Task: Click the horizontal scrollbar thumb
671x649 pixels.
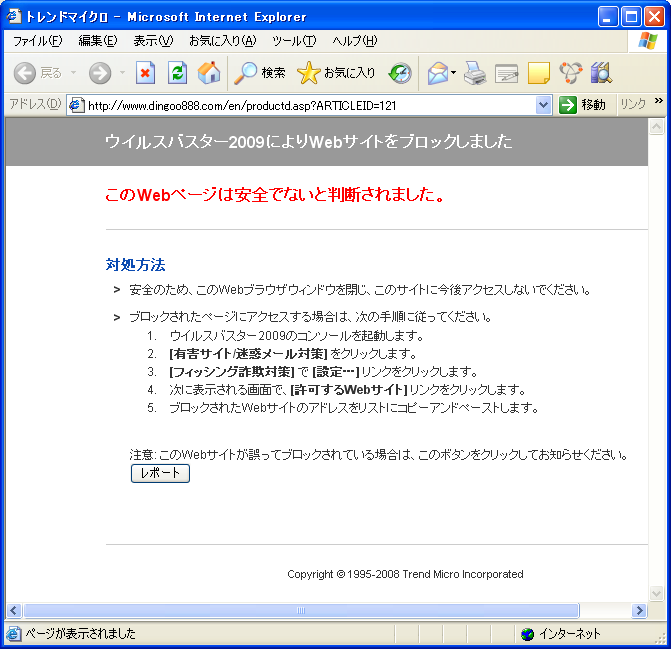Action: point(301,610)
